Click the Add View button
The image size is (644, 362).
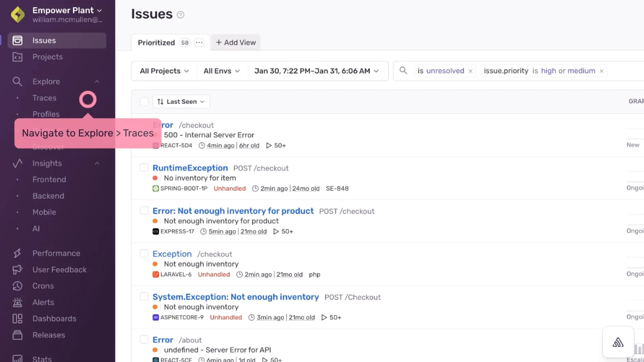tap(236, 43)
